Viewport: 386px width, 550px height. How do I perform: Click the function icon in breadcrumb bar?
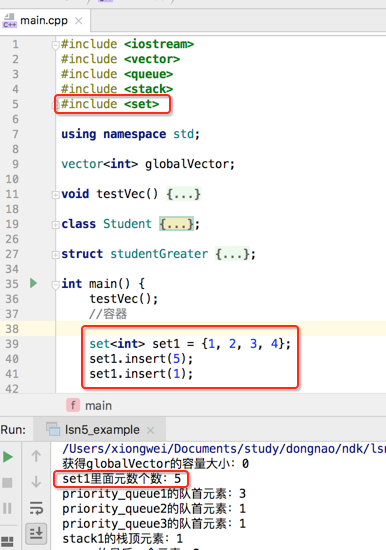pyautogui.click(x=73, y=405)
